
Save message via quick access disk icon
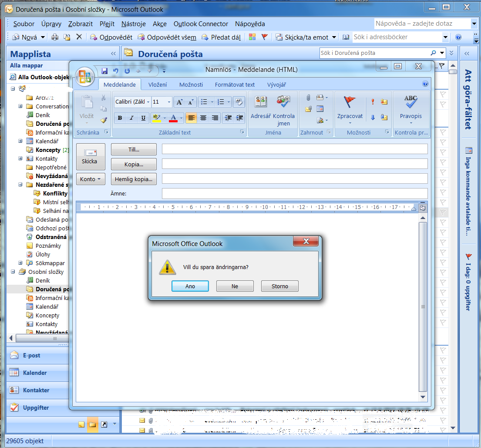(104, 71)
